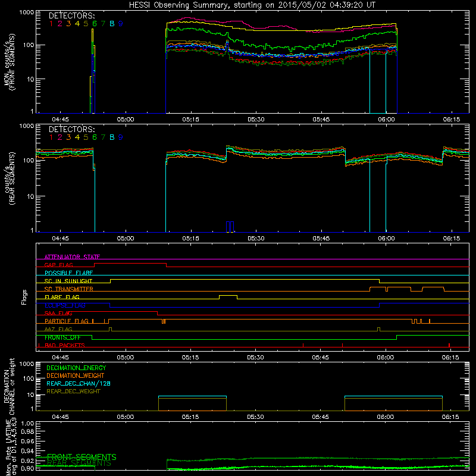The image size is (476, 476).
Task: Click the SC_TRANSMITTER flag label
Action: (x=69, y=289)
